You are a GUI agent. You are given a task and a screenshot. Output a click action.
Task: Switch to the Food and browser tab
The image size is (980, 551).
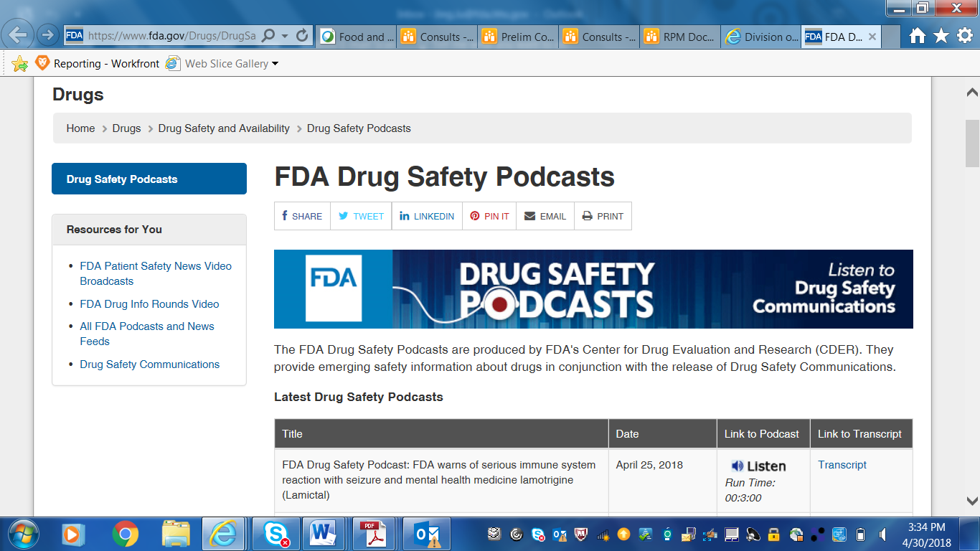click(355, 37)
